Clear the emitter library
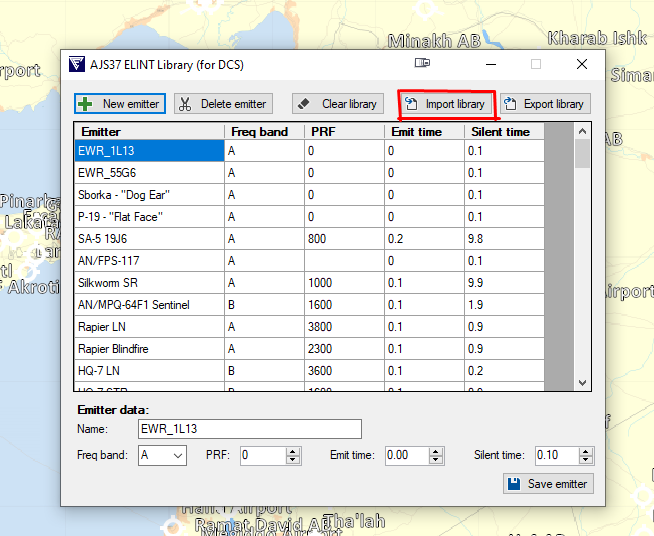654x536 pixels. pos(338,103)
